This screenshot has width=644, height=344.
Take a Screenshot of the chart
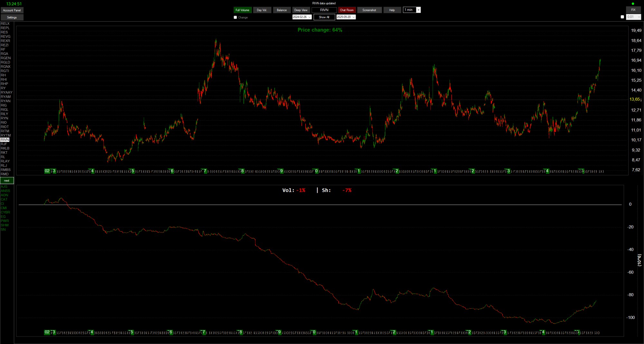pyautogui.click(x=369, y=10)
